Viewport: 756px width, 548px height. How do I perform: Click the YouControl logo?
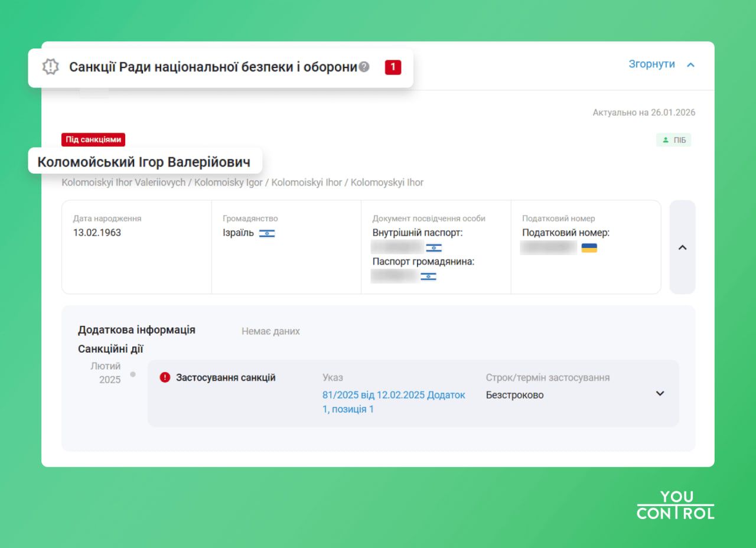[675, 505]
